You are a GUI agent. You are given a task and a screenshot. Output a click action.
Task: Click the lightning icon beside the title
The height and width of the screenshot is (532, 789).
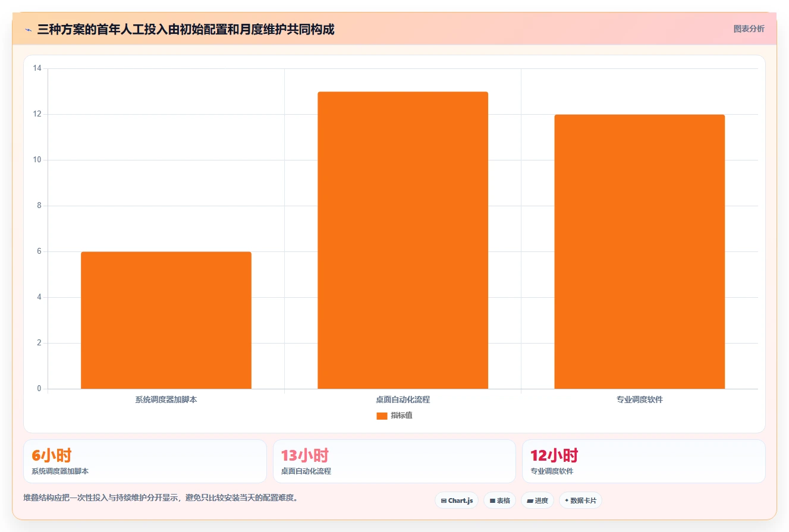[x=28, y=30]
